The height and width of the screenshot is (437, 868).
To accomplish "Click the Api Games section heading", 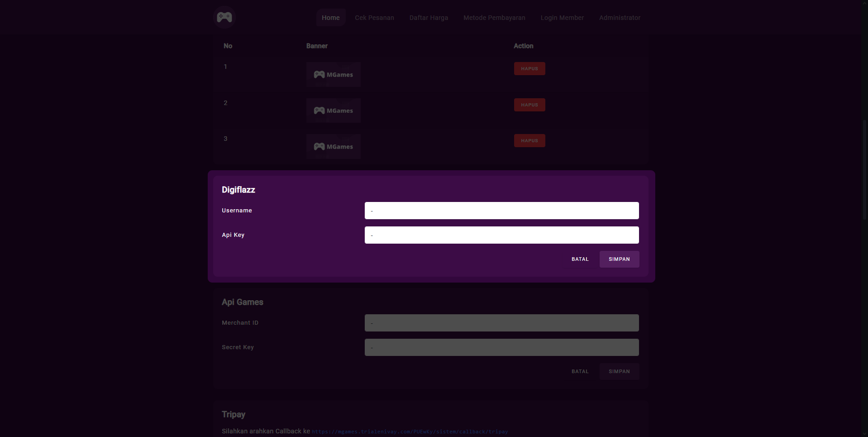I will click(x=243, y=302).
